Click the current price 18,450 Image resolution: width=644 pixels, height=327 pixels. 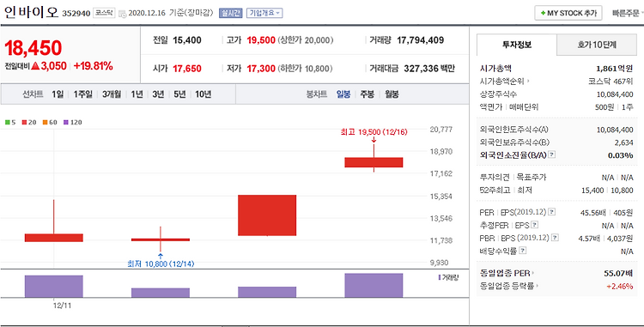tap(33, 48)
